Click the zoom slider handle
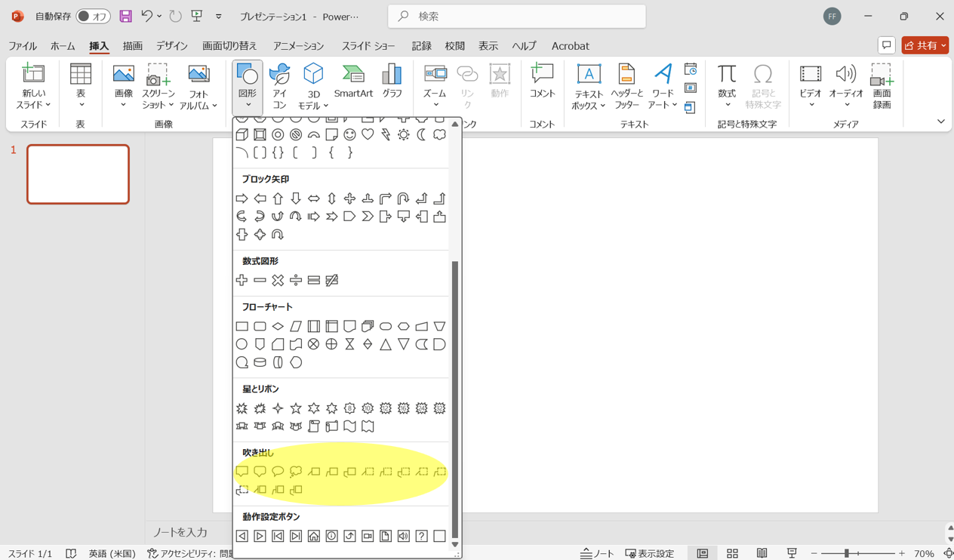954x560 pixels. [847, 553]
